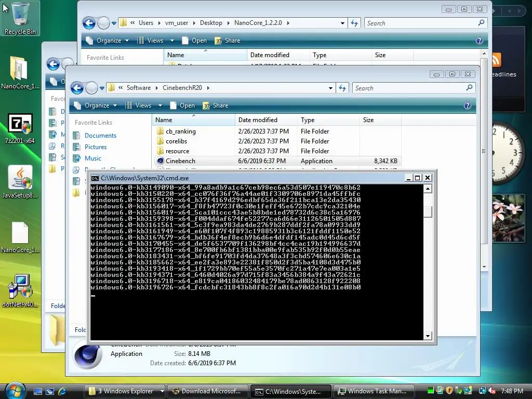Expand the Views dropdown arrow in CinebenchR20 window
This screenshot has height=399, width=532.
pyautogui.click(x=160, y=105)
